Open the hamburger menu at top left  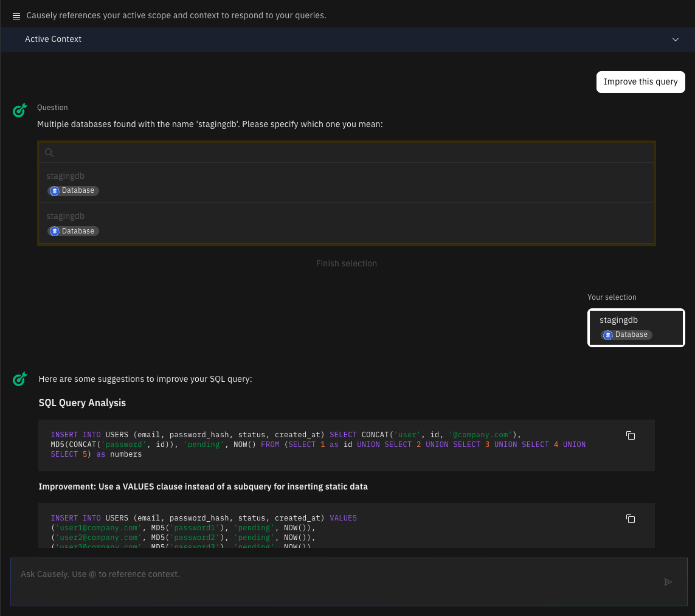pos(16,16)
